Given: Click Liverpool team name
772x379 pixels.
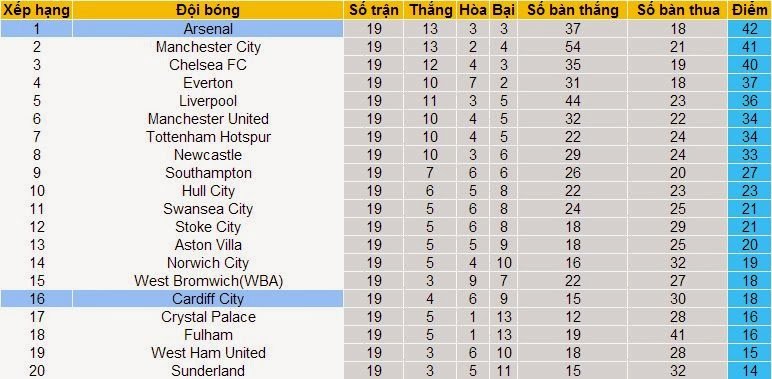Looking at the screenshot, I should 208,100.
